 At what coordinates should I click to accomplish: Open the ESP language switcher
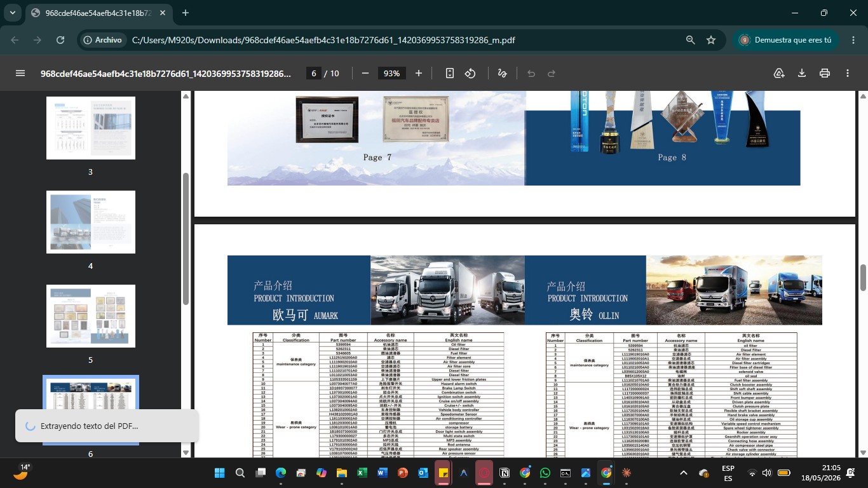pyautogui.click(x=728, y=473)
